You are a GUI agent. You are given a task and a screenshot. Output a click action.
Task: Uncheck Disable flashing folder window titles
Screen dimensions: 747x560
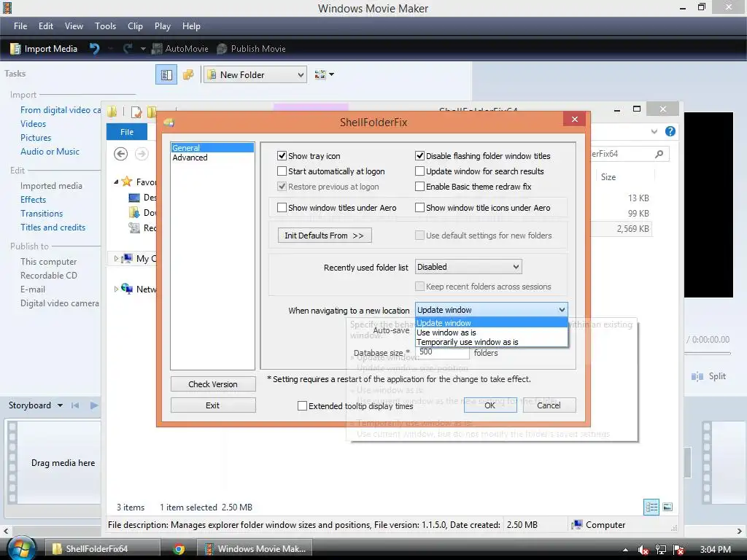[419, 156]
